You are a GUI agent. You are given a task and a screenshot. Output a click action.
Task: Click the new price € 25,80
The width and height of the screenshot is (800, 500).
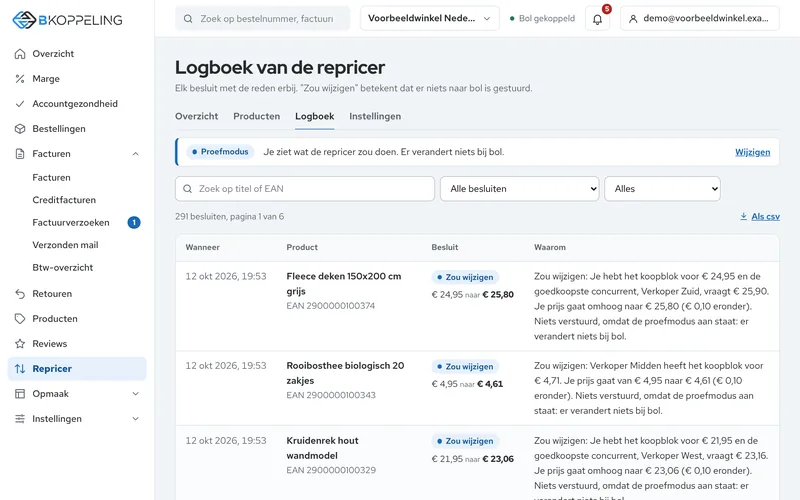point(498,294)
